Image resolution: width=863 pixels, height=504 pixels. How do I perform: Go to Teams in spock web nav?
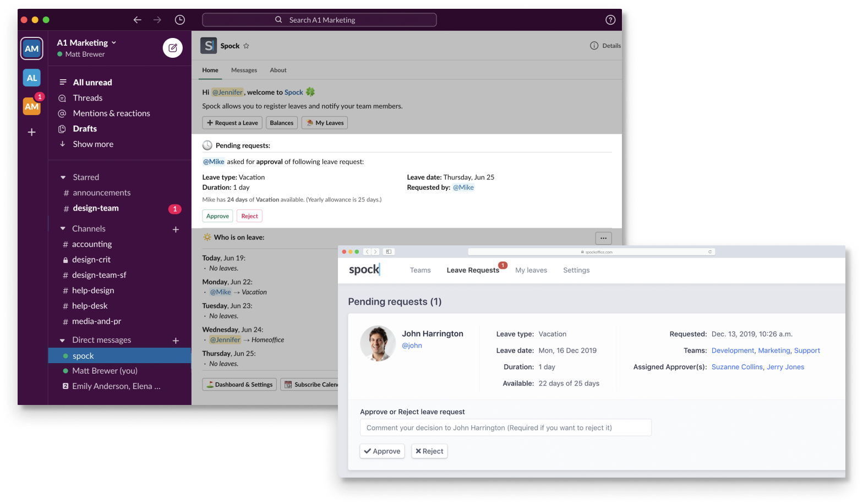pyautogui.click(x=420, y=270)
